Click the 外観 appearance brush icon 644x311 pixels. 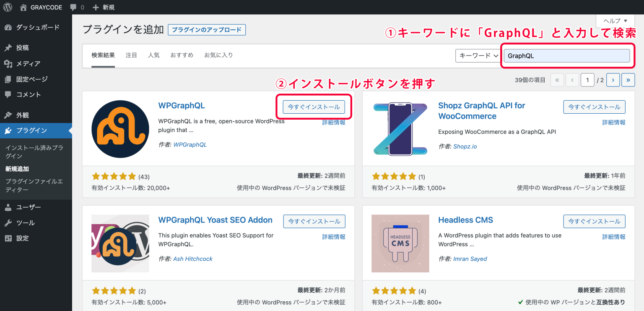(x=8, y=115)
